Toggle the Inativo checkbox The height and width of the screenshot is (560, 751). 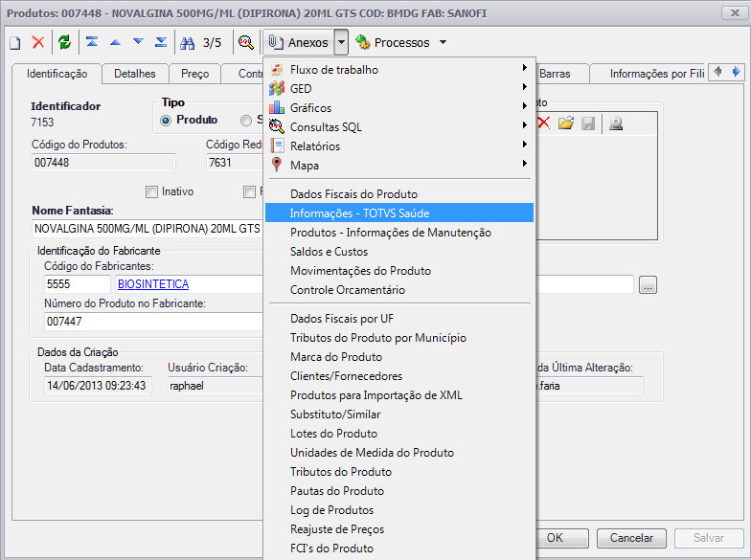(x=151, y=191)
